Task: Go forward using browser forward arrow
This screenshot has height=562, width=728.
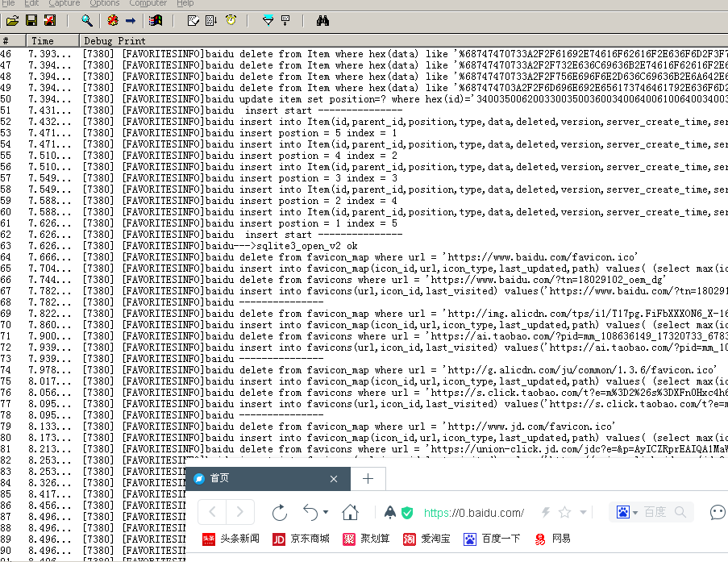Action: point(240,512)
